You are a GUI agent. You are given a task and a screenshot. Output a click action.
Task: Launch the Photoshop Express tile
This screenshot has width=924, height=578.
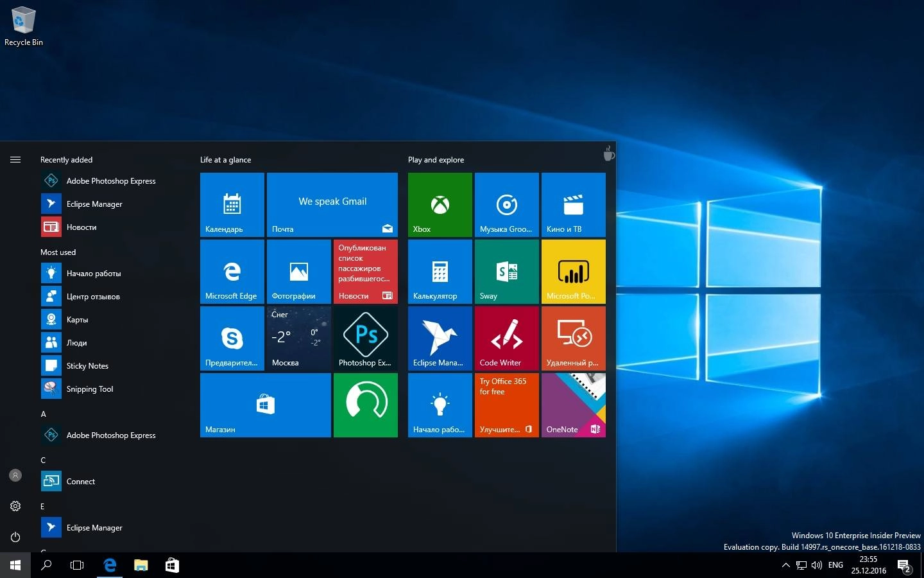[x=366, y=338]
